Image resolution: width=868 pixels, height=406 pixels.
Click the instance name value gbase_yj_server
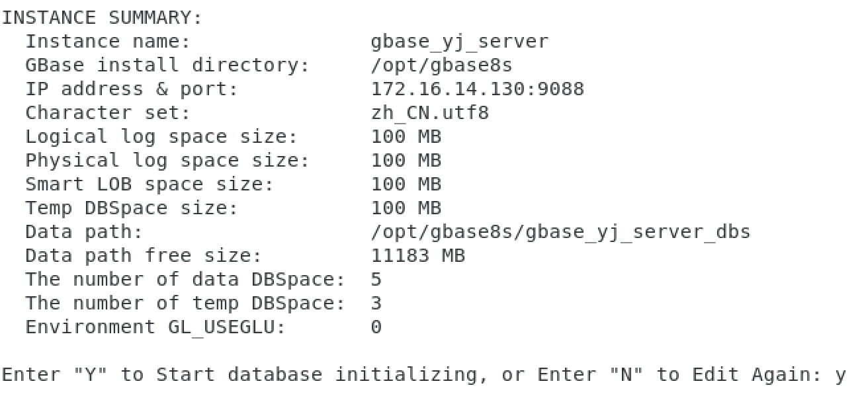click(460, 42)
